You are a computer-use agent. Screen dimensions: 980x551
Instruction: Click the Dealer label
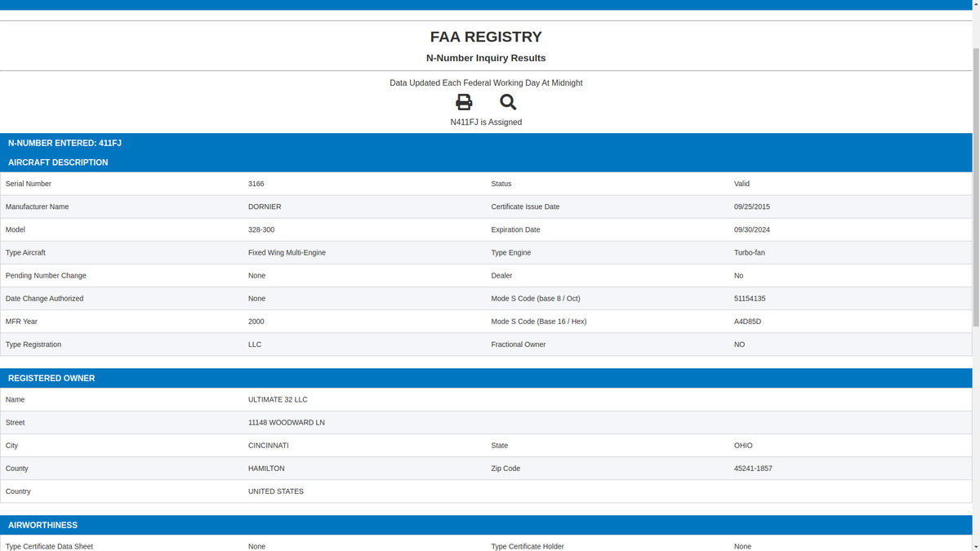tap(502, 276)
